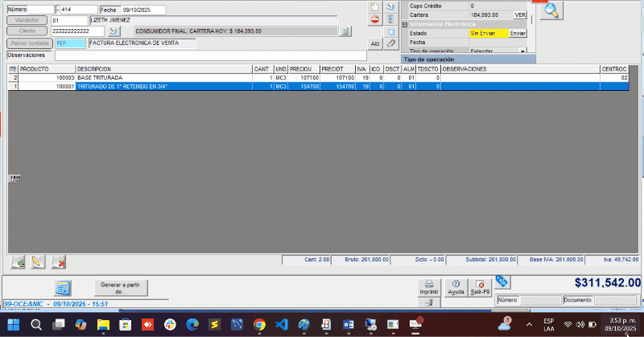644x337 pixels.
Task: Collapse the Información Electrónica section
Action: click(x=404, y=24)
